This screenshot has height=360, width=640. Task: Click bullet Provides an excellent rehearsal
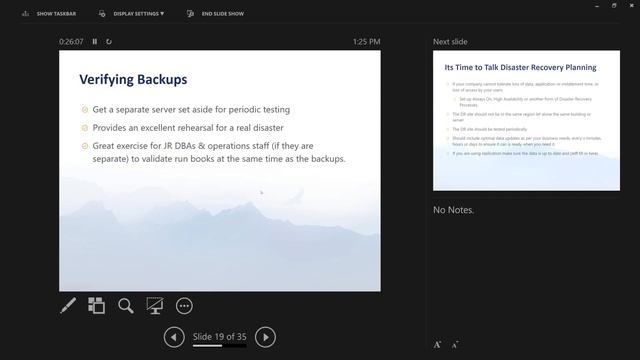coord(188,128)
